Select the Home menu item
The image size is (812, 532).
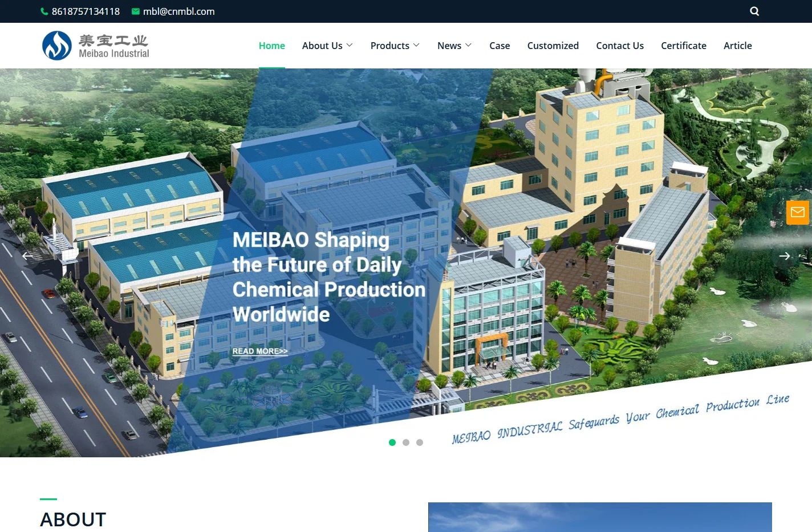[272, 46]
